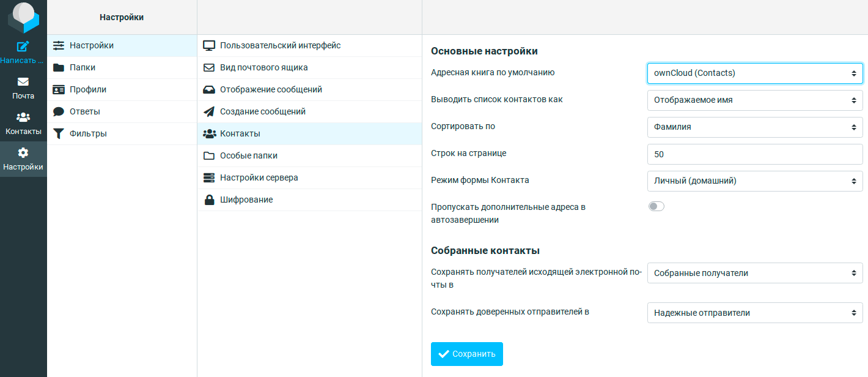Click the Roundcube logo
The image size is (868, 377).
[23, 17]
